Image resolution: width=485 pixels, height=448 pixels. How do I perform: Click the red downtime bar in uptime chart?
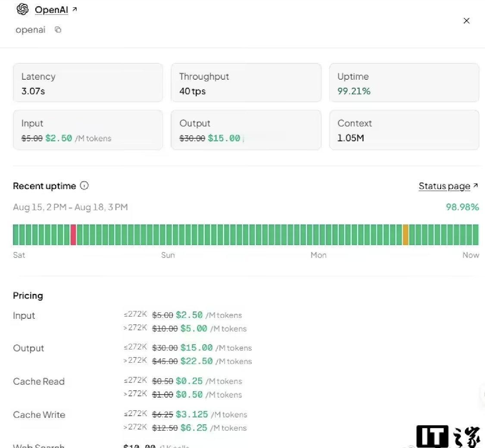click(x=73, y=235)
